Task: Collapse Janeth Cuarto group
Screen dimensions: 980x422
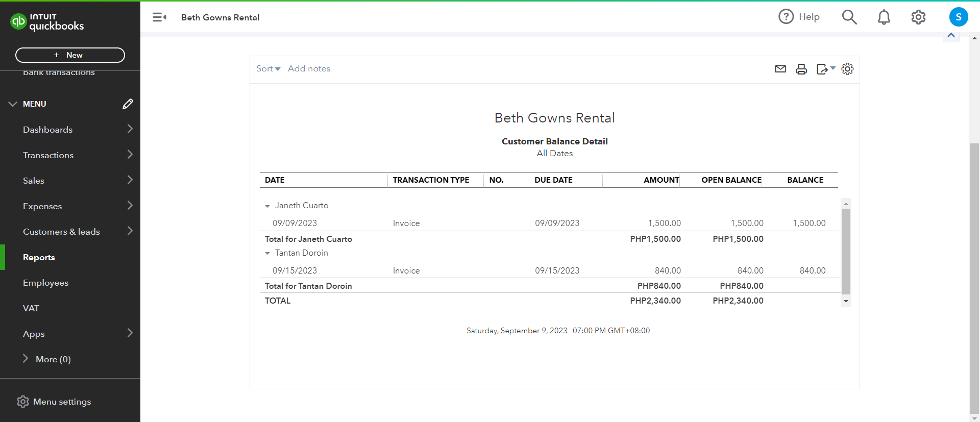Action: pos(267,206)
